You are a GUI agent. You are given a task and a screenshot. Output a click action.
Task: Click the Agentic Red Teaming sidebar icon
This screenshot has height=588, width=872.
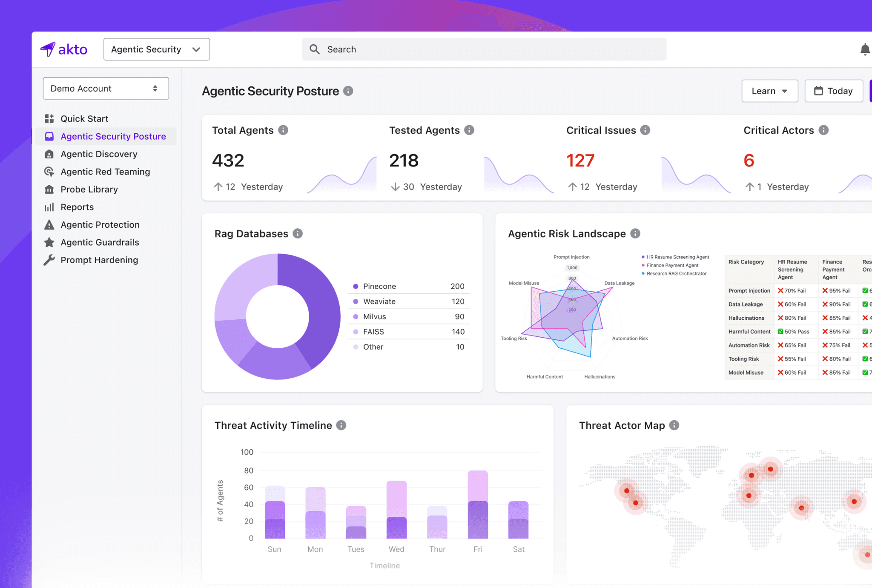point(49,172)
